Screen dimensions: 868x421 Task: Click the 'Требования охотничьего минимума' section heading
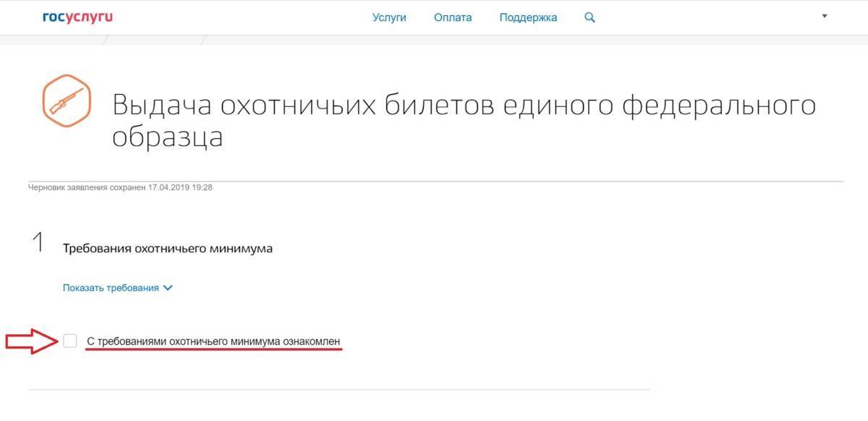click(168, 248)
